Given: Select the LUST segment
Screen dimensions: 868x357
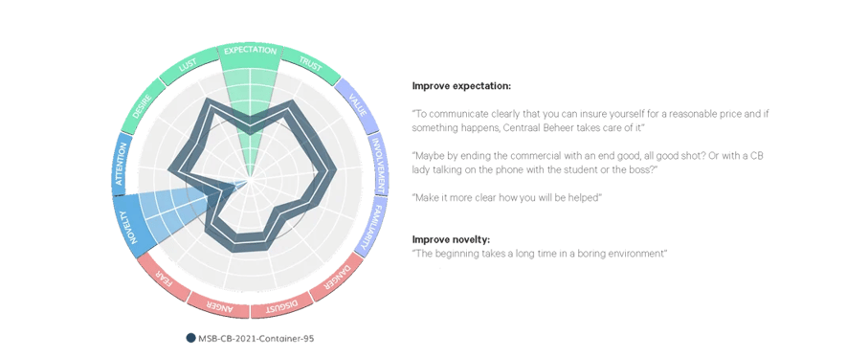Looking at the screenshot, I should coord(189,67).
